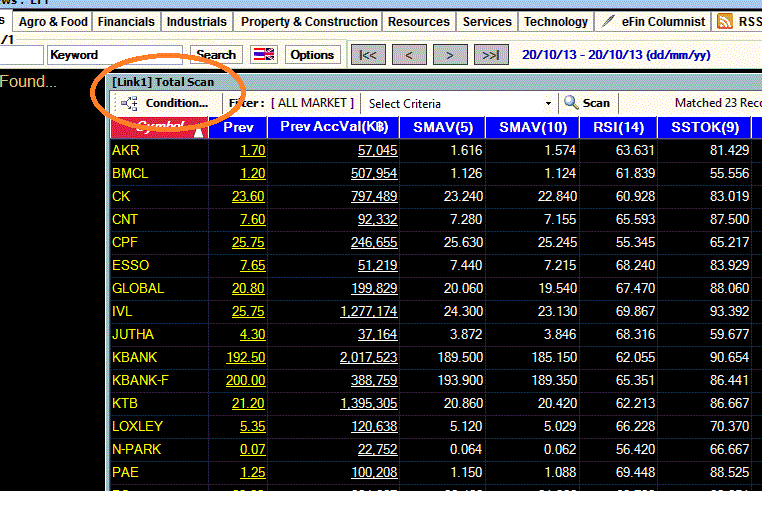
Task: Select the CK symbol
Action: pyautogui.click(x=121, y=196)
